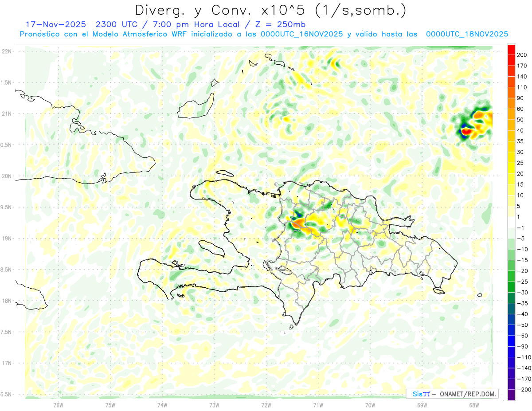The image size is (532, 411).
Task: Click the longitude label "72W"
Action: pyautogui.click(x=266, y=404)
